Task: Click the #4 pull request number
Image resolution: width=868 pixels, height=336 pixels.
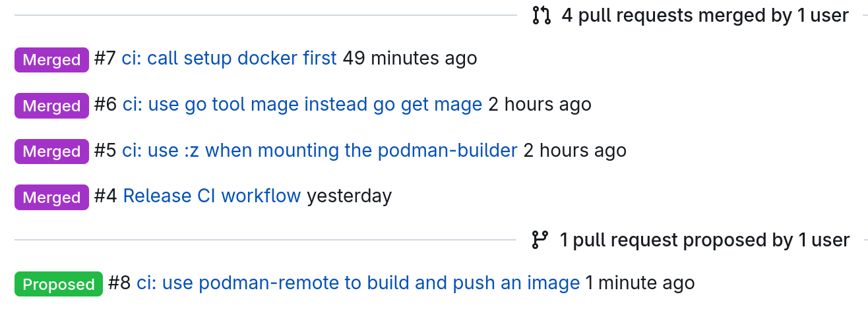Action: tap(106, 196)
